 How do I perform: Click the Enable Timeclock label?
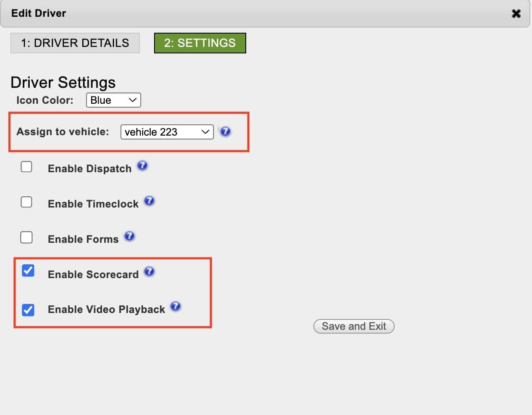[93, 204]
